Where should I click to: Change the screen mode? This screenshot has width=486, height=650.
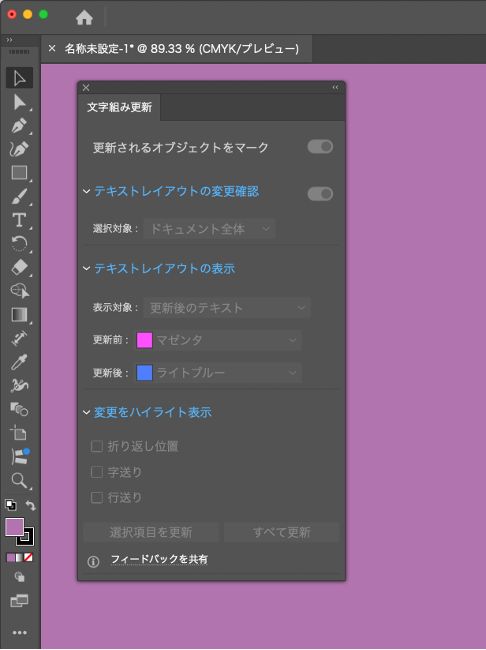19,600
